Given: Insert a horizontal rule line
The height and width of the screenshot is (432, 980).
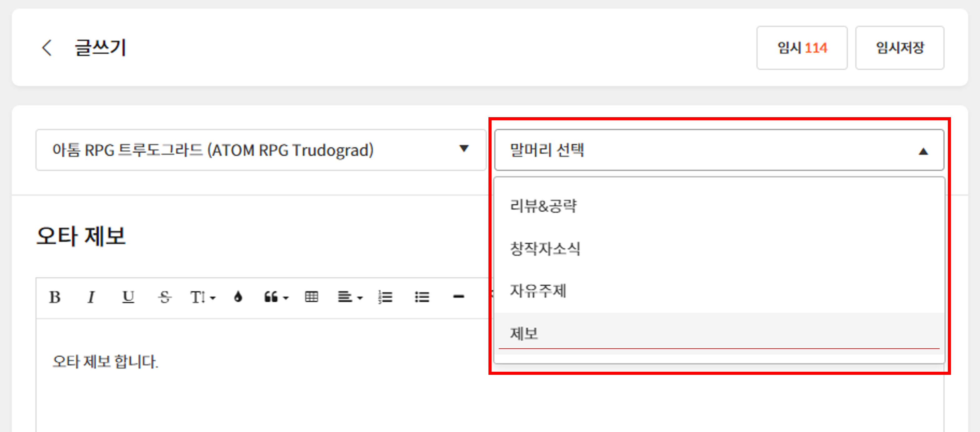Looking at the screenshot, I should [x=458, y=297].
